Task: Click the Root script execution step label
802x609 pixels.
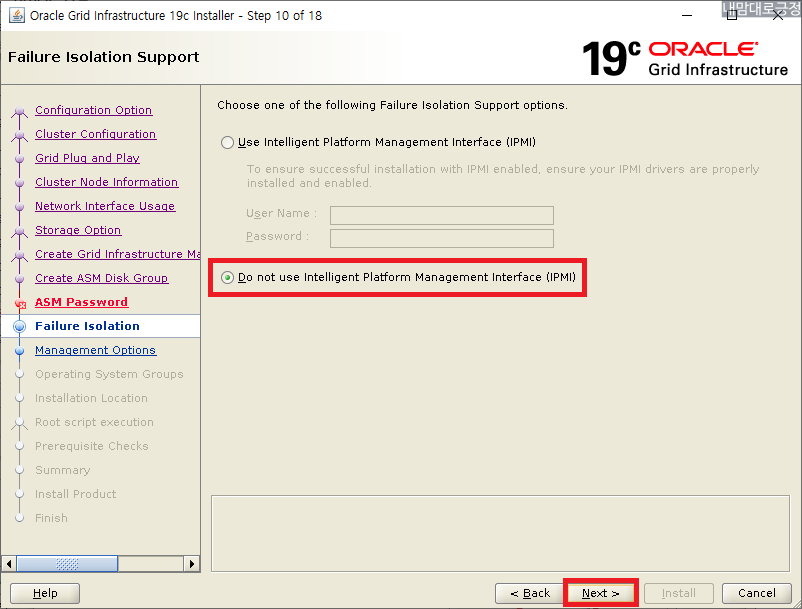Action: click(x=94, y=422)
